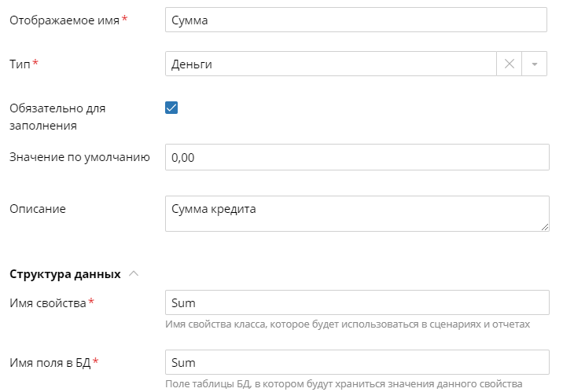
Task: Click the Тип combo box showing Деньги
Action: pos(330,64)
